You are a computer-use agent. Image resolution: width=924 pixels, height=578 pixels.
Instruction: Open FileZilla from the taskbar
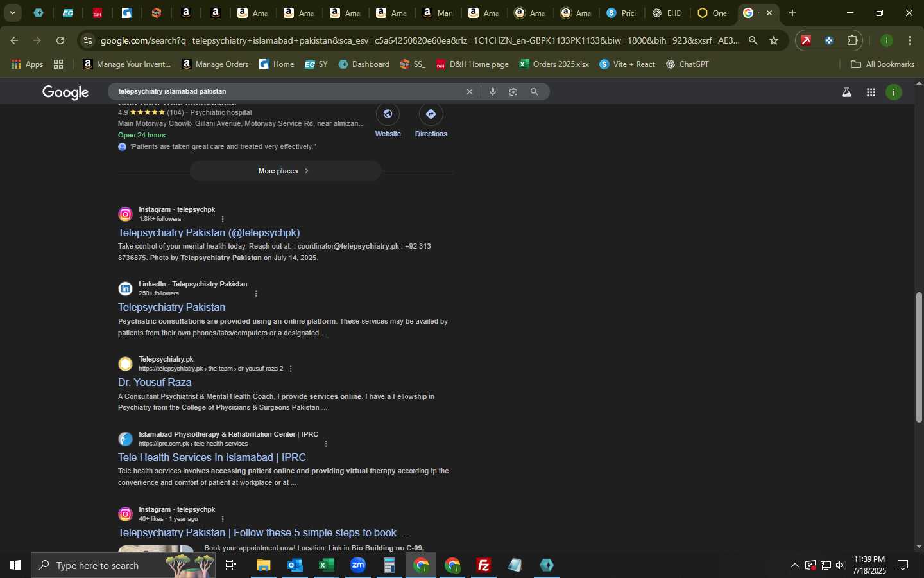484,565
